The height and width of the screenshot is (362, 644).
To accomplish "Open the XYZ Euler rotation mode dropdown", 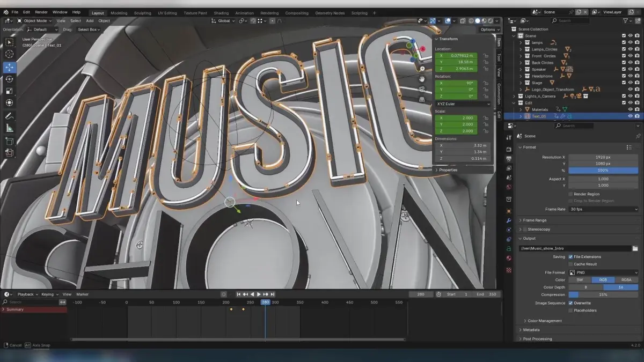I will (463, 104).
